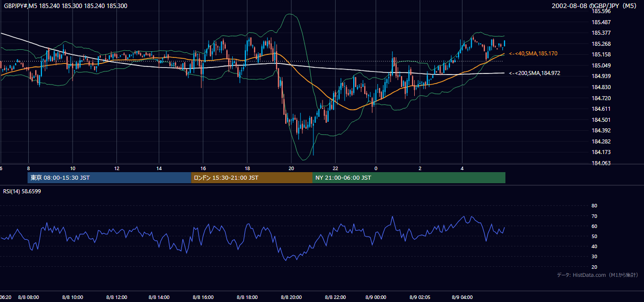Select price axis value 184.720
Screen dimensions: 644x302
pos(601,98)
